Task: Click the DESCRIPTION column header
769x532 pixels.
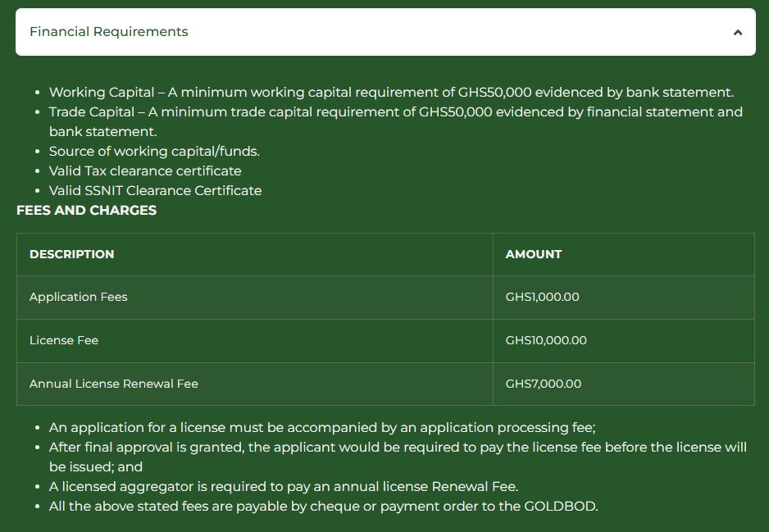Action: pyautogui.click(x=254, y=254)
